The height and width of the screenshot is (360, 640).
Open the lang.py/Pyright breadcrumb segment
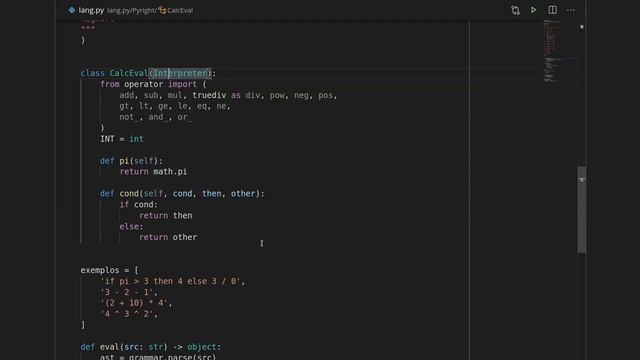(131, 11)
